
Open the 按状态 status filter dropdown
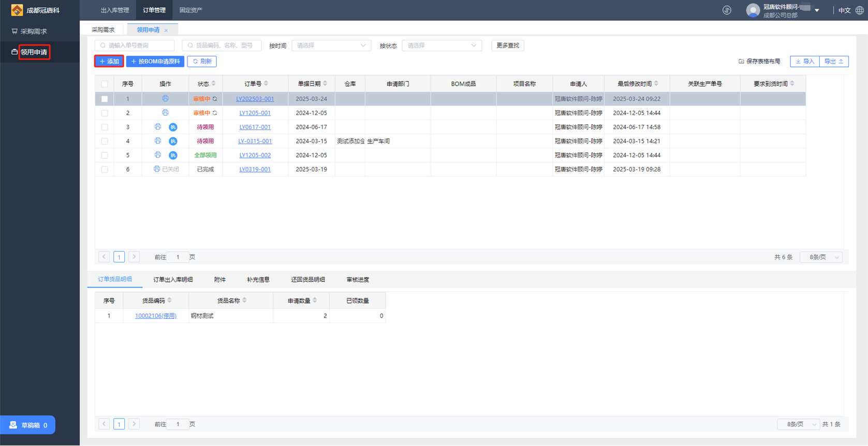click(x=442, y=46)
